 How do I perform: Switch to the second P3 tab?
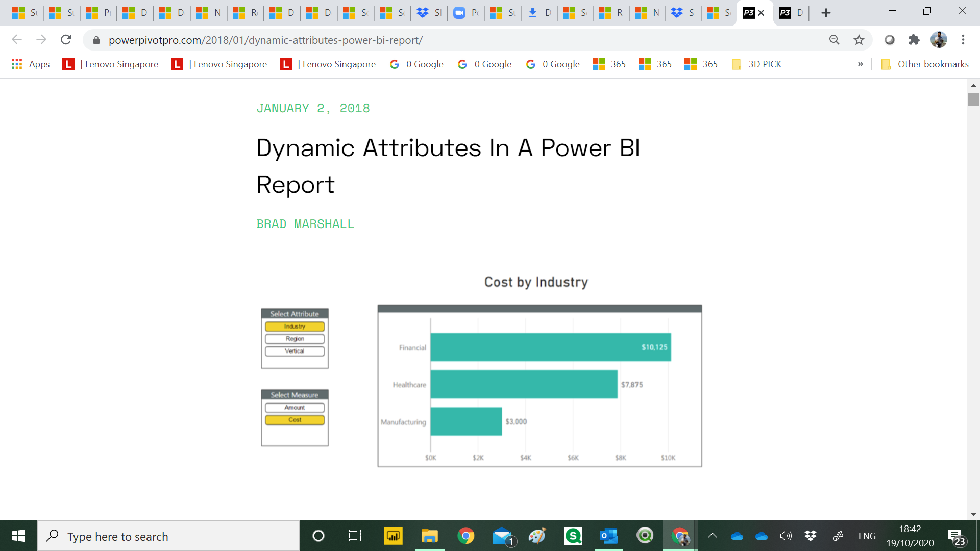791,13
